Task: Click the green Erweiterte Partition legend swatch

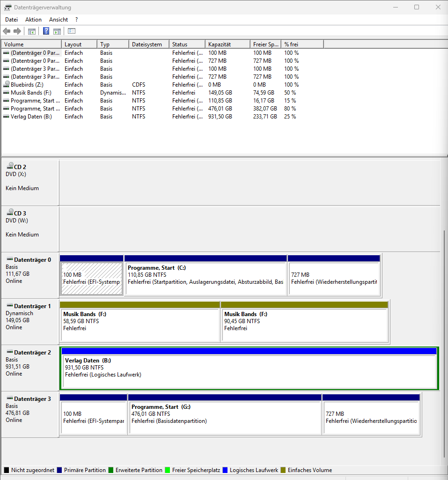Action: click(x=111, y=470)
